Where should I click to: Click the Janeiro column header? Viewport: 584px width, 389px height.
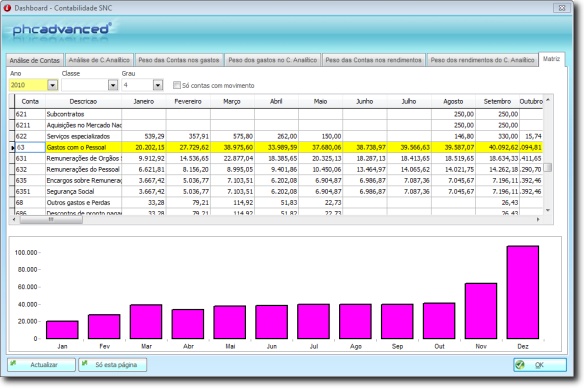[x=144, y=101]
